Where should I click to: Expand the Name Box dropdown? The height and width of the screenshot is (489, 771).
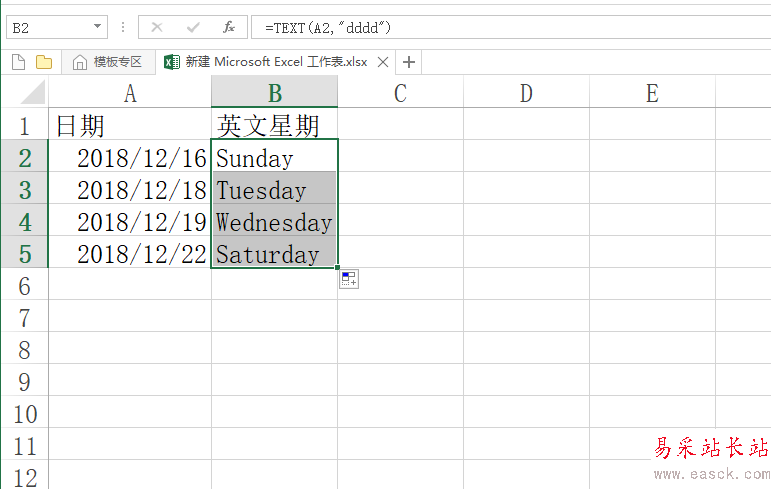tap(97, 27)
